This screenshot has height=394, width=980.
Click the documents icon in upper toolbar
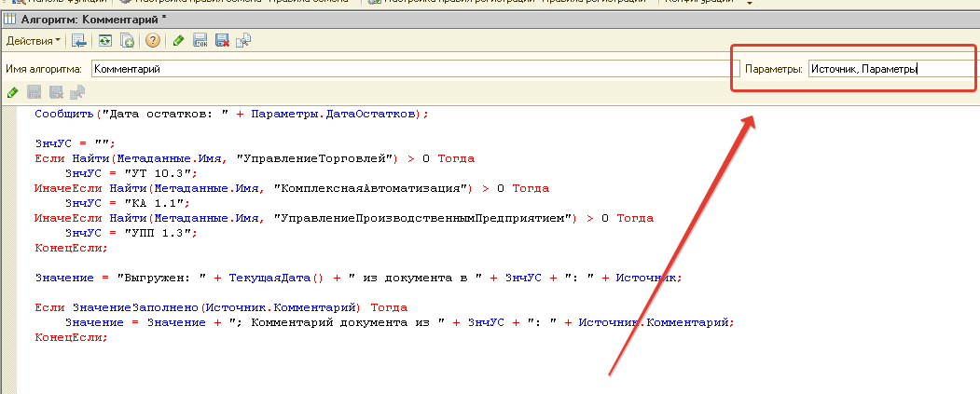pyautogui.click(x=243, y=41)
